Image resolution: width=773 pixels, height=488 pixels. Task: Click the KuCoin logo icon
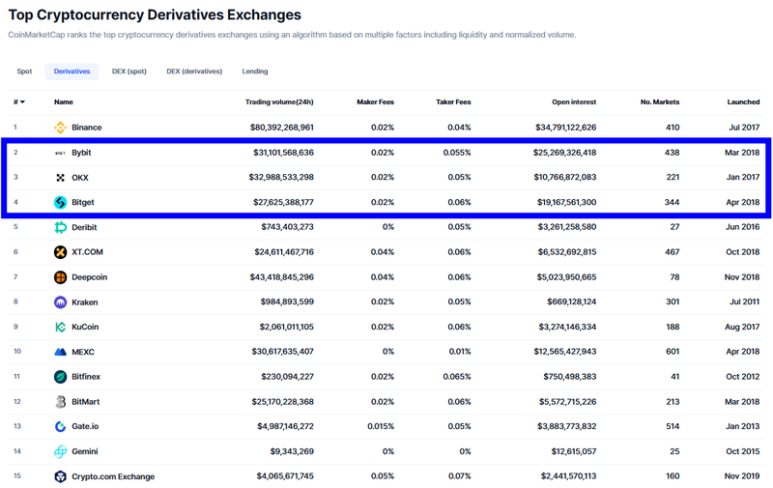(60, 327)
